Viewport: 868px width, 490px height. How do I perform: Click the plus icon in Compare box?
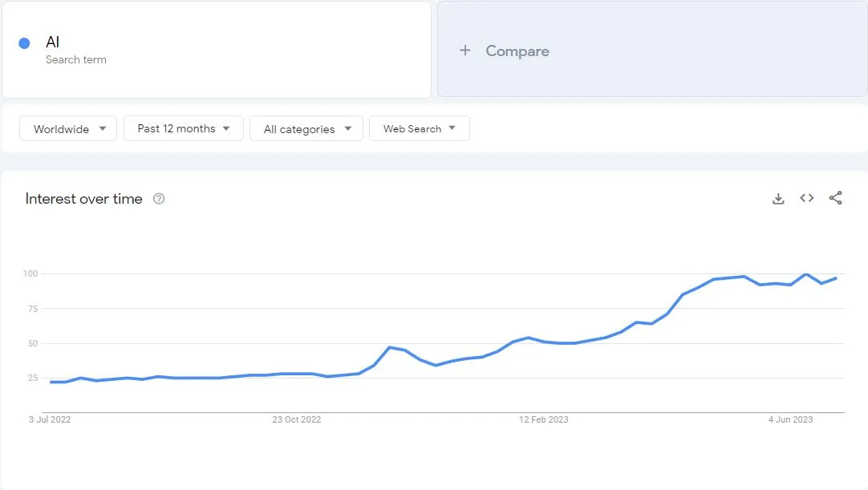464,51
